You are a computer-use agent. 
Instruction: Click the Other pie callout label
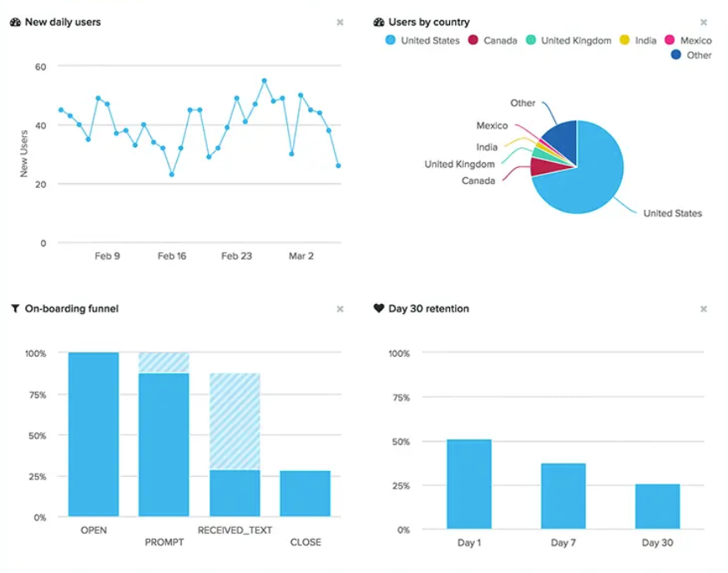(523, 103)
